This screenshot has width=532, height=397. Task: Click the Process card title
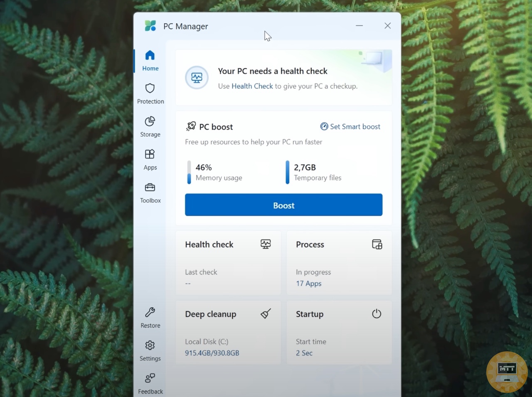310,245
